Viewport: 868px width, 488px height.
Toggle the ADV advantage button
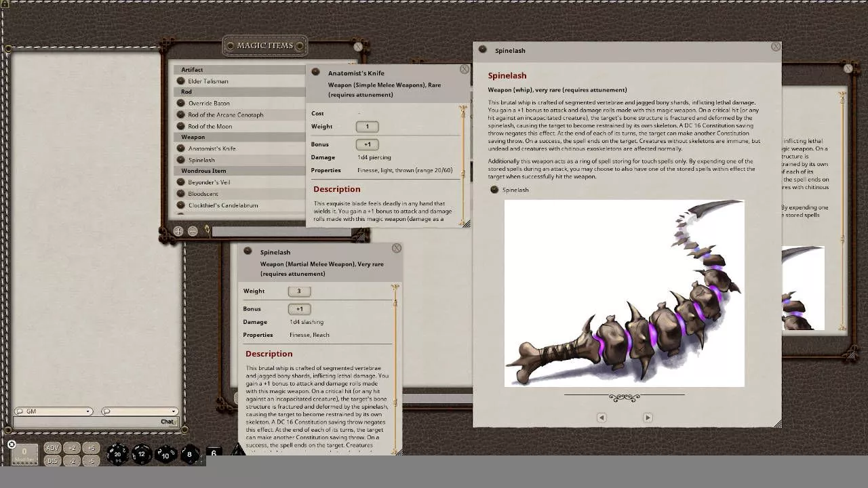[52, 448]
